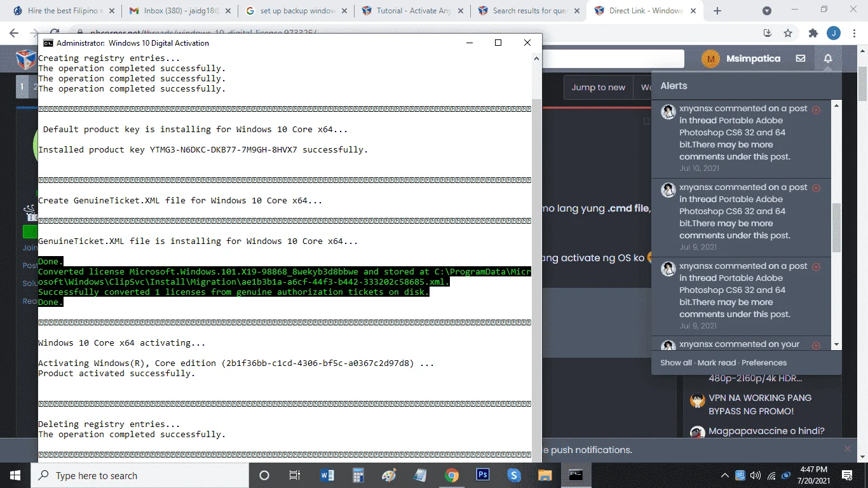Open alerts 'Preferences' link
The width and height of the screenshot is (868, 488).
point(764,363)
